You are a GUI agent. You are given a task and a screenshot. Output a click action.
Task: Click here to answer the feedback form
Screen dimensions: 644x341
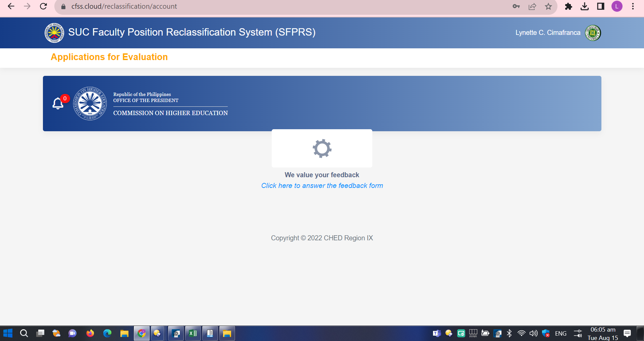click(x=322, y=186)
